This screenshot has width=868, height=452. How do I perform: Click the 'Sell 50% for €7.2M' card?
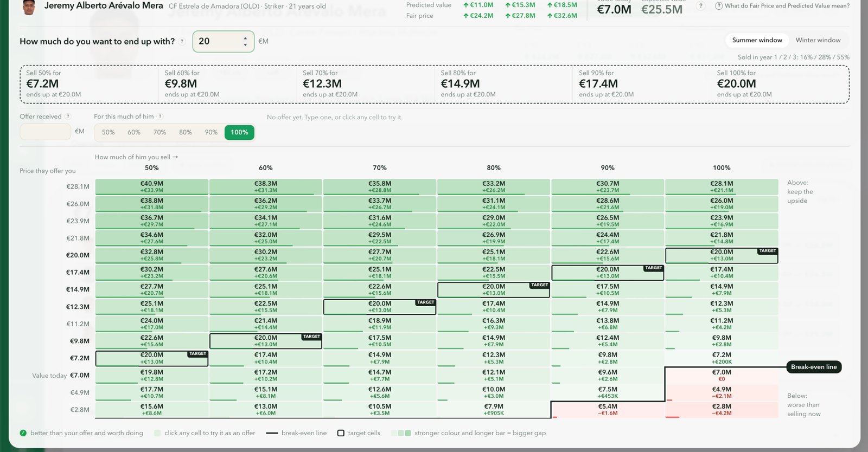(90, 84)
